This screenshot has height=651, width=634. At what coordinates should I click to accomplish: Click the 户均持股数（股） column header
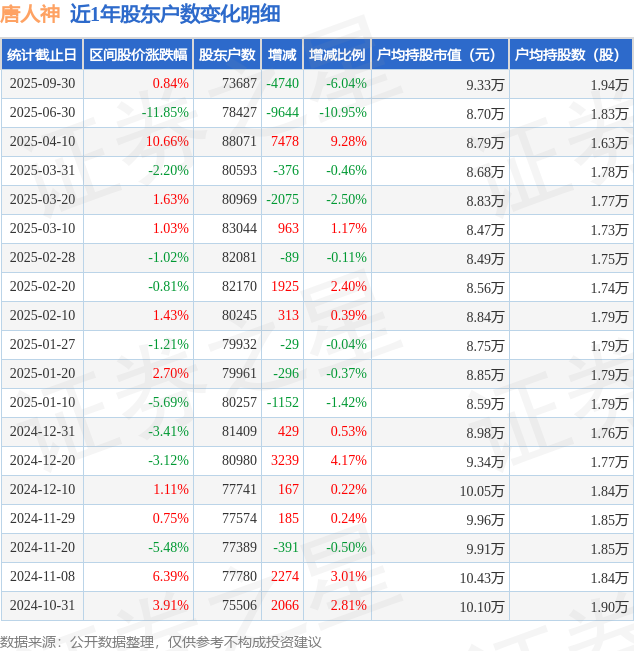click(571, 55)
